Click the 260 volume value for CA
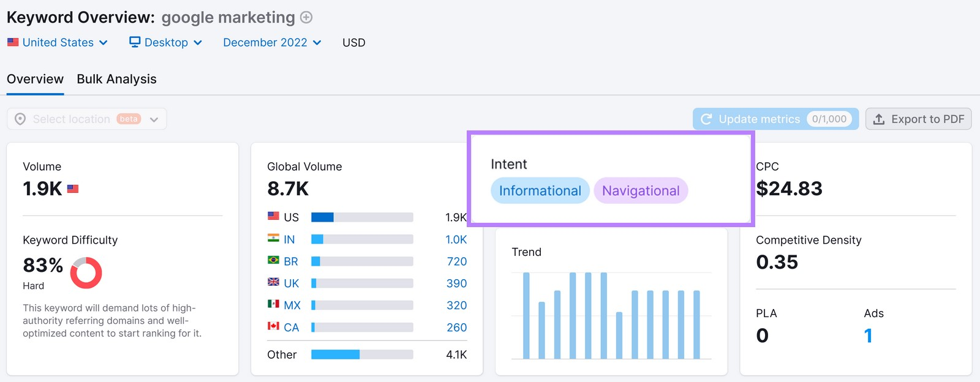 pos(457,328)
